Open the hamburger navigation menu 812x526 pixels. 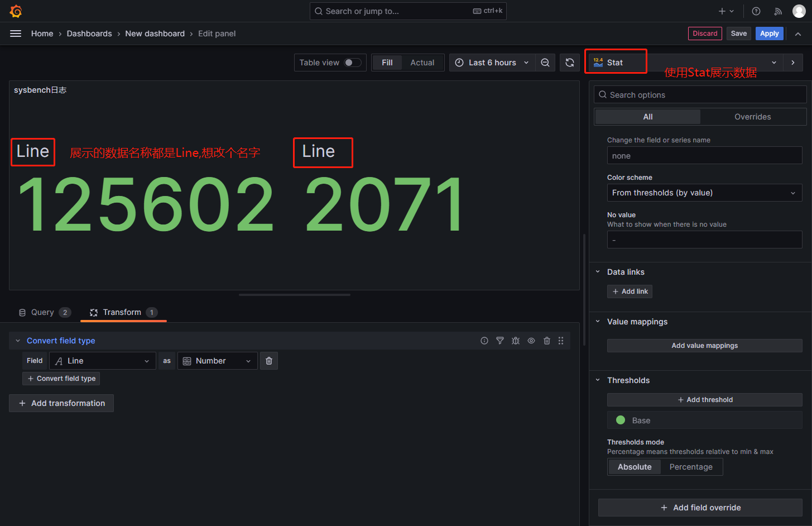point(16,34)
